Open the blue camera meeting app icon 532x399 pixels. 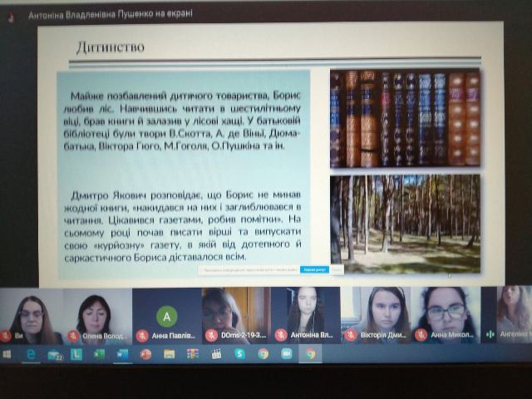click(x=286, y=354)
